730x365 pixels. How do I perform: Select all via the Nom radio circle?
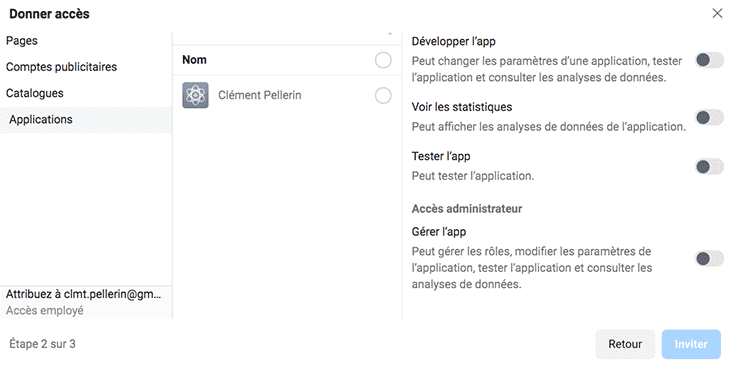coord(383,60)
